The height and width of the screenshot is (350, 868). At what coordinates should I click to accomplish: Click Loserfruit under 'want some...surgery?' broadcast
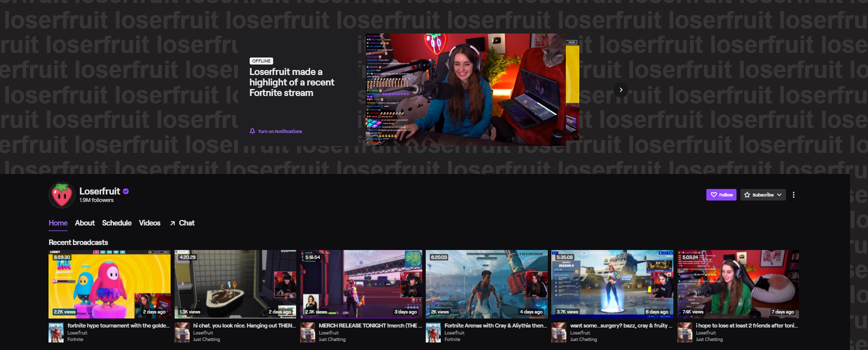tap(580, 333)
